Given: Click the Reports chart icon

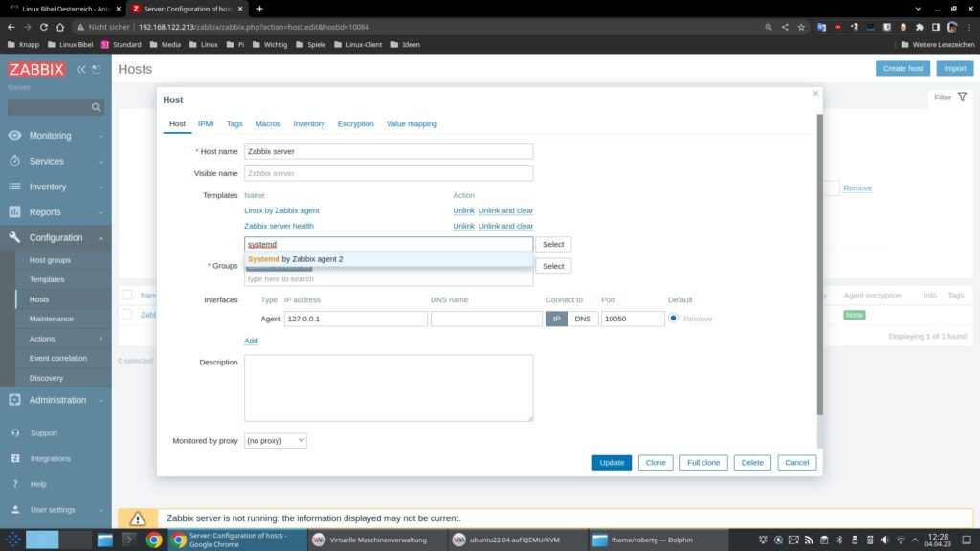Looking at the screenshot, I should click(x=14, y=212).
